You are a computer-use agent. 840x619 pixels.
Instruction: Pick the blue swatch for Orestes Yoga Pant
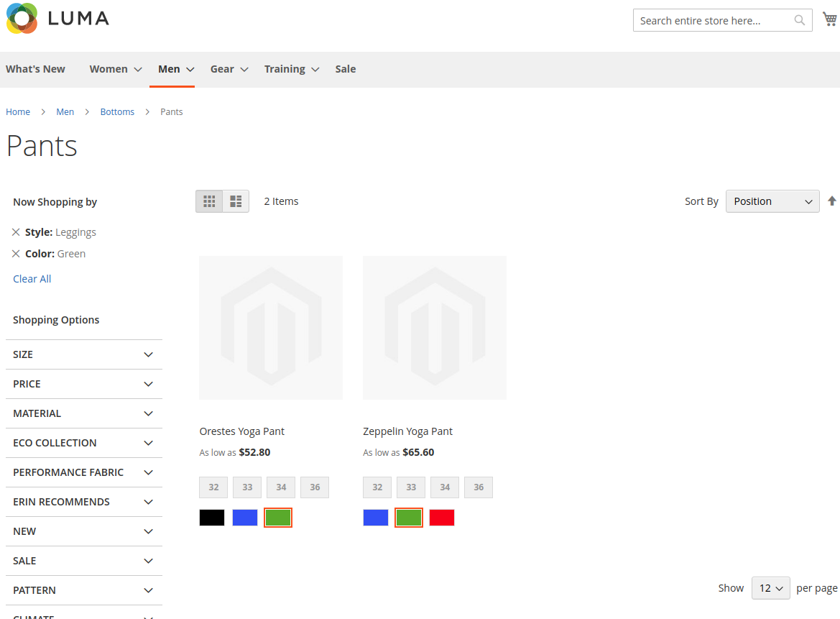tap(244, 517)
